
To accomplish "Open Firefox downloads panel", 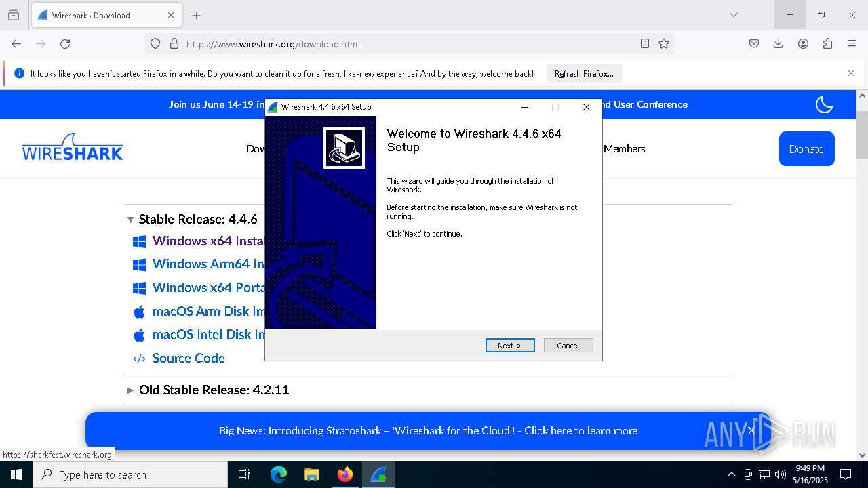I will (x=778, y=43).
